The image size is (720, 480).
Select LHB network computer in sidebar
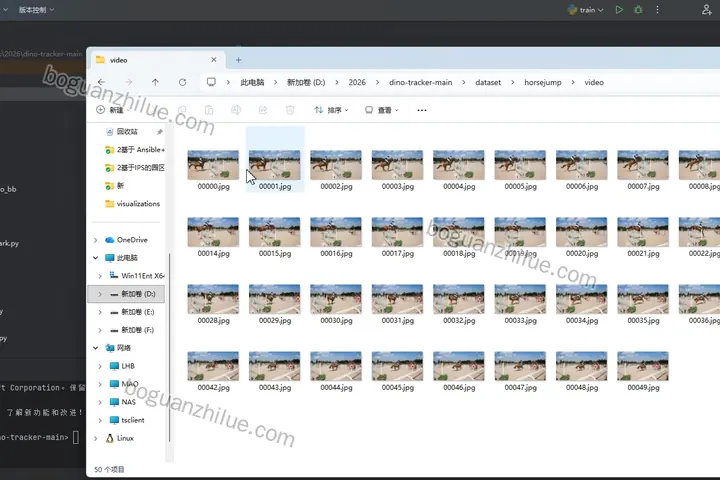point(122,366)
